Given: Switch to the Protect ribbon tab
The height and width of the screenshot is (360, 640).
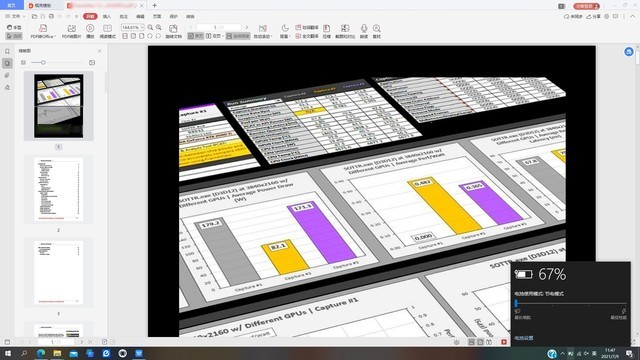Looking at the screenshot, I should coord(173,16).
